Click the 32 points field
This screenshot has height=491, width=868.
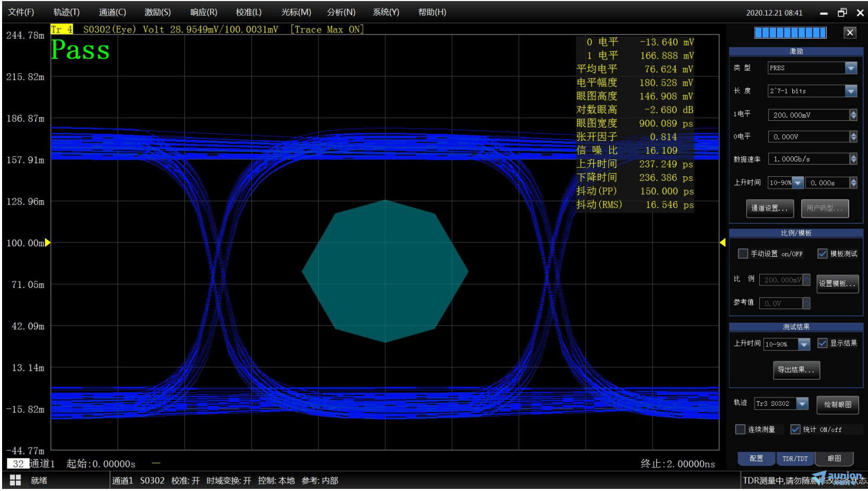[x=18, y=464]
